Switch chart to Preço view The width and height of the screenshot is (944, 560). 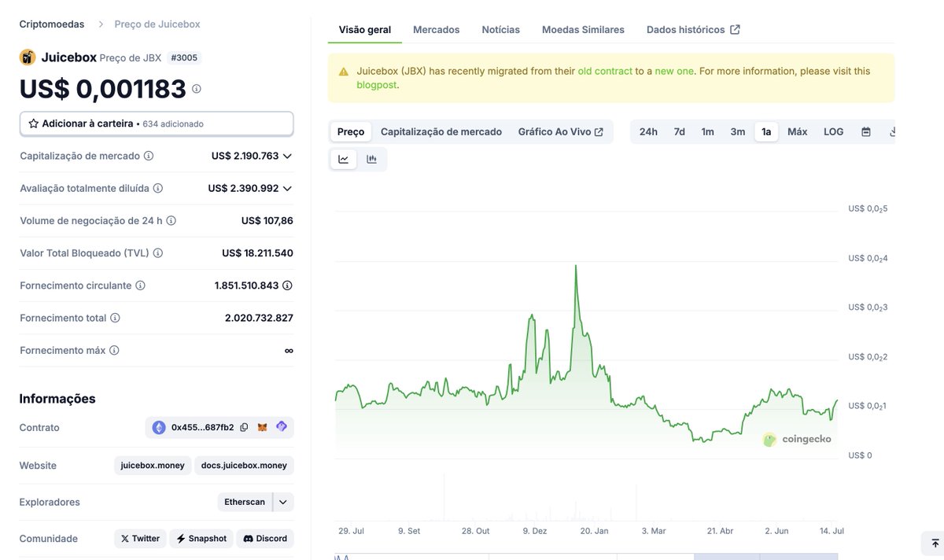[x=351, y=132]
